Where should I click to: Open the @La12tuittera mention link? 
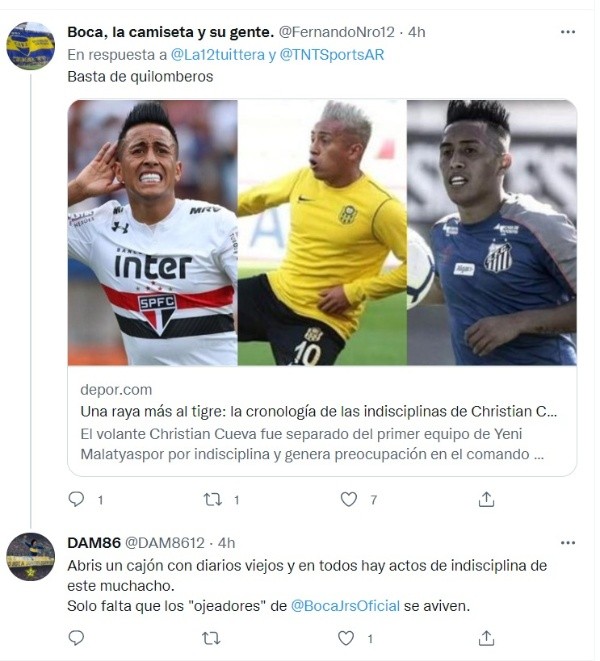tap(218, 55)
